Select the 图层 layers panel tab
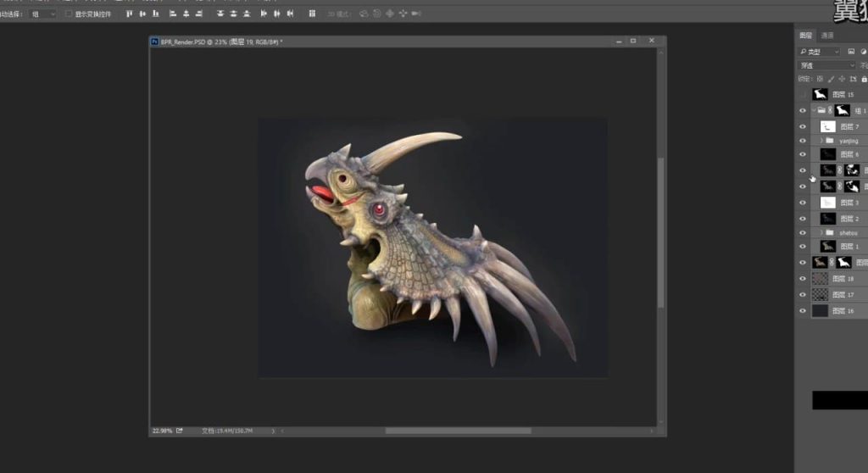The image size is (868, 473). tap(806, 36)
